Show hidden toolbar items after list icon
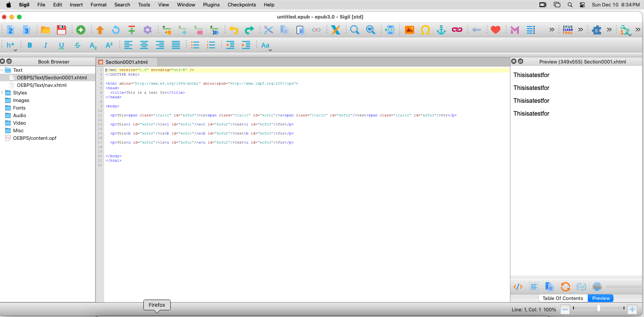 click(552, 30)
